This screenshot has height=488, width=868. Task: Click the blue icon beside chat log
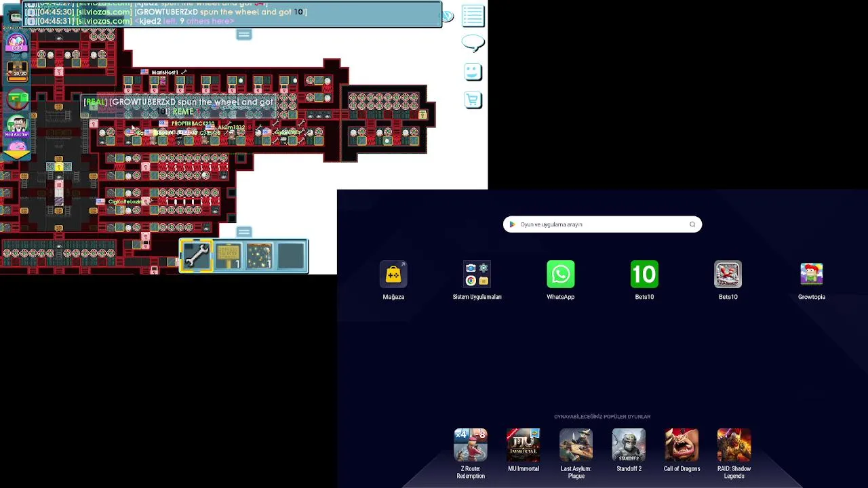(448, 16)
